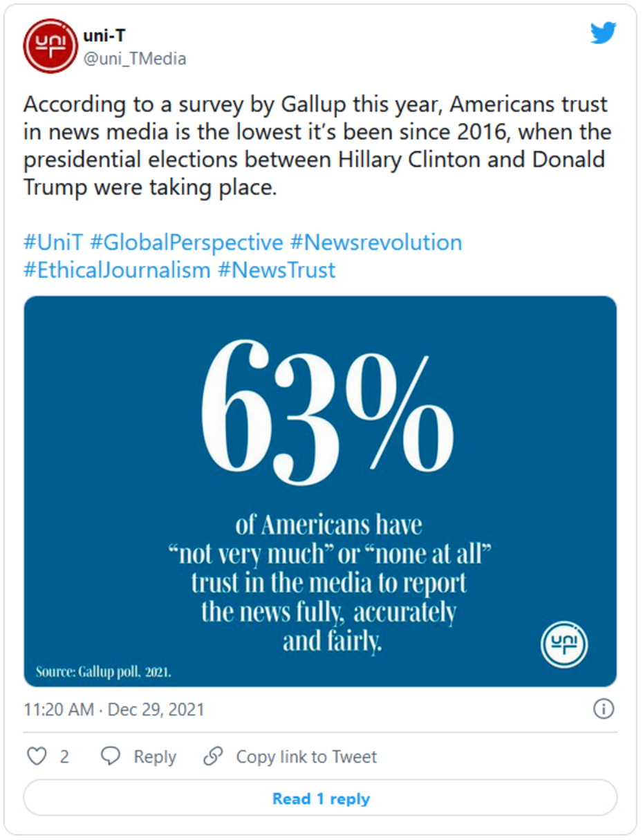
Task: Open the #GlobalPerspective hashtag
Action: click(187, 243)
